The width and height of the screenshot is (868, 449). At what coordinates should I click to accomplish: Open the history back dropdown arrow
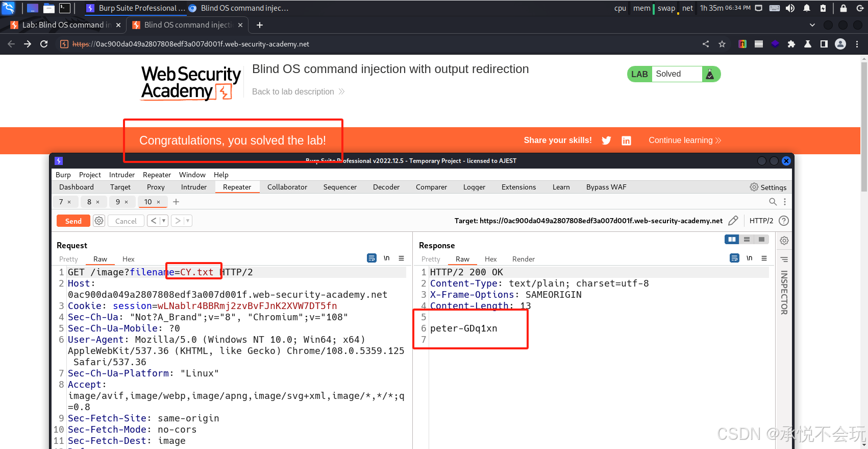tap(164, 221)
